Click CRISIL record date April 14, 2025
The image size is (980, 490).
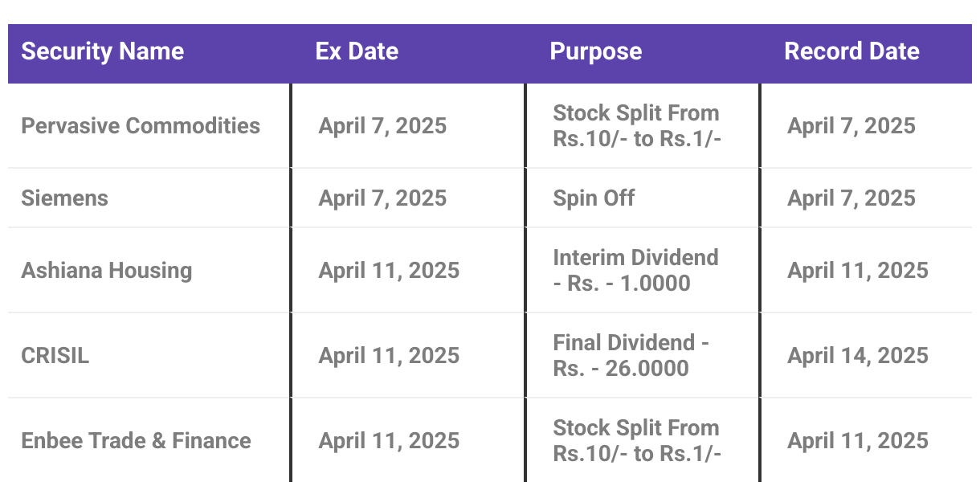858,356
